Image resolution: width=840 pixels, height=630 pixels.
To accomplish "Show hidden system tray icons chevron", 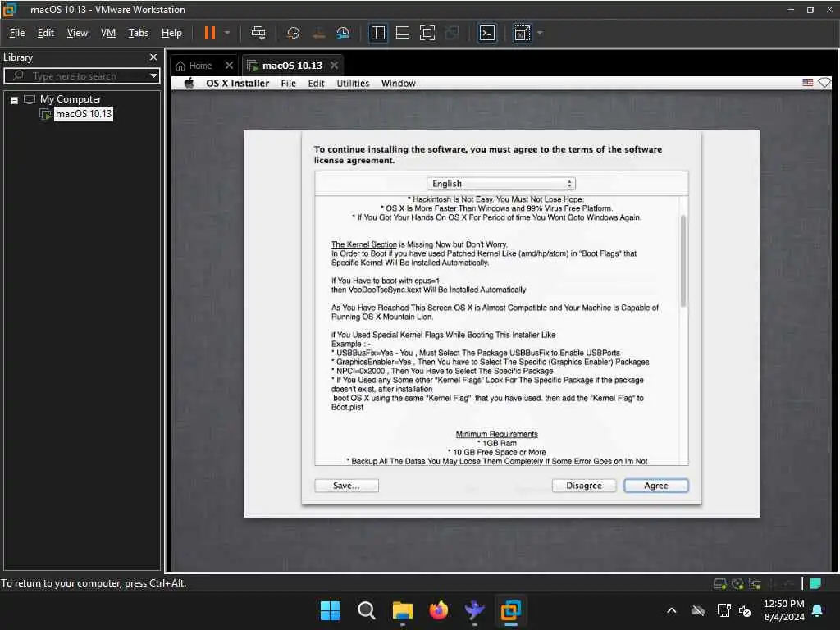I will [671, 610].
